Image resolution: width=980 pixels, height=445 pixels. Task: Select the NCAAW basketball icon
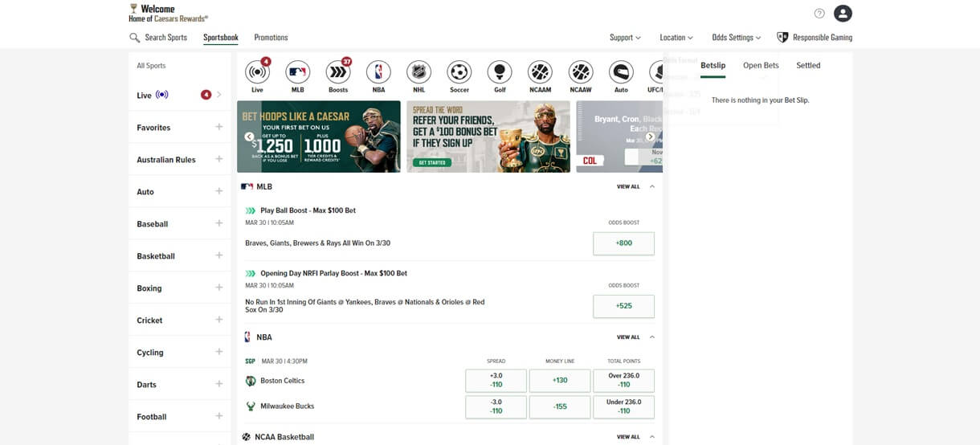581,72
